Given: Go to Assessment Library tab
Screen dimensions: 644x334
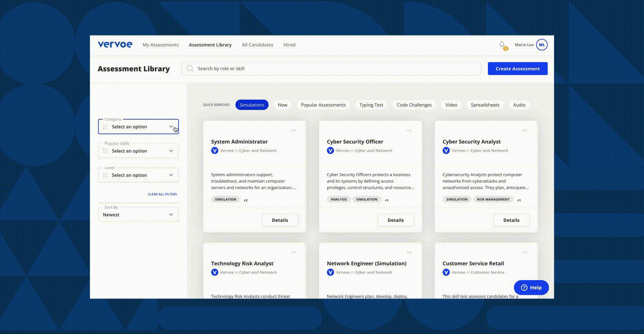Looking at the screenshot, I should tap(210, 45).
